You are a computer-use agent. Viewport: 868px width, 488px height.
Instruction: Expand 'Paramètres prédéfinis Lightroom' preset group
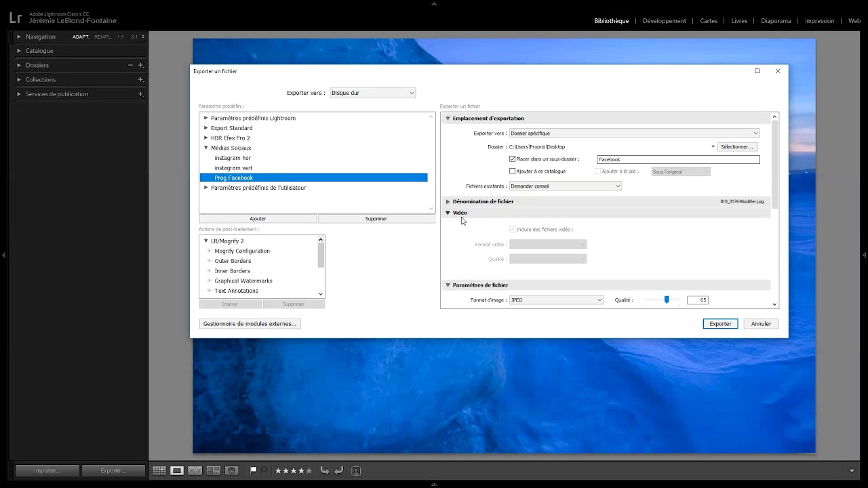tap(206, 118)
